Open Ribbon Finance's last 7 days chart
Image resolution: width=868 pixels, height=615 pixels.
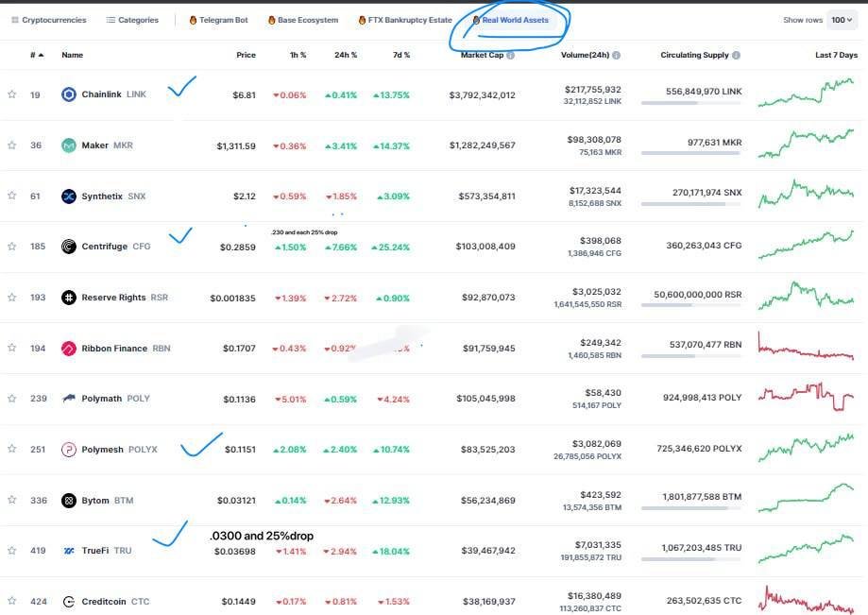pyautogui.click(x=806, y=347)
